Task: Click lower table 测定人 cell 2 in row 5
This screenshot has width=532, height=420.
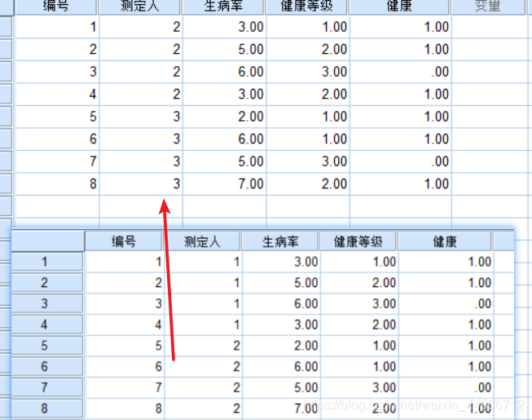Action: (203, 346)
